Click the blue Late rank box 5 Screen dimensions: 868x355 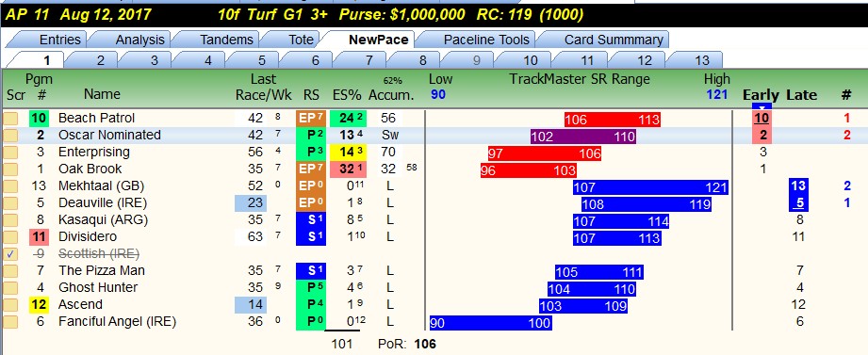pos(797,203)
